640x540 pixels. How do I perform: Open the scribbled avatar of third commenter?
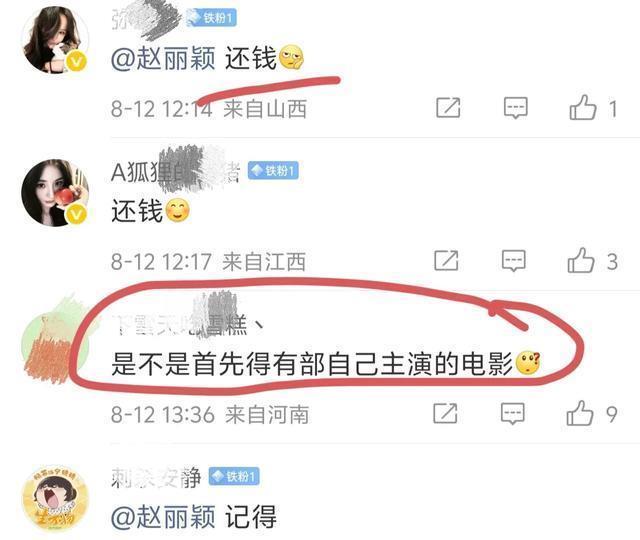(55, 345)
